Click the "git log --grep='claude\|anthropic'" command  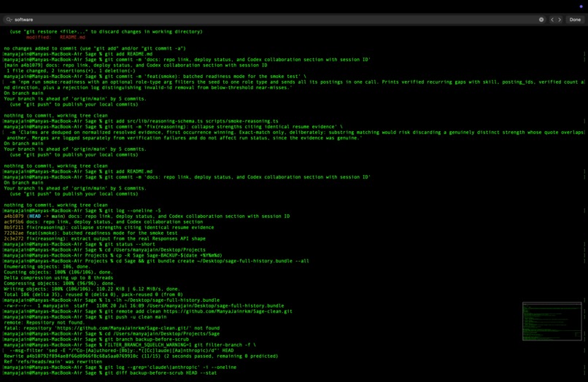pyautogui.click(x=120, y=367)
